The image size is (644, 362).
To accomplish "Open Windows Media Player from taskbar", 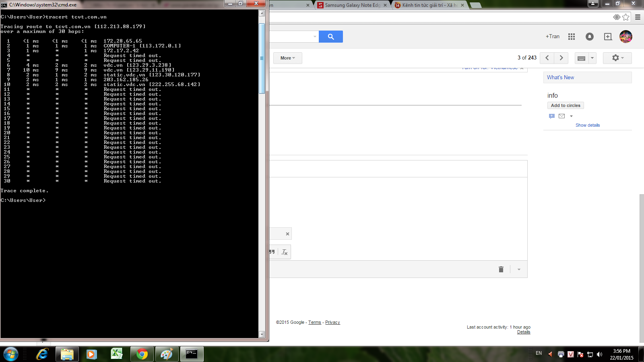I will click(91, 354).
